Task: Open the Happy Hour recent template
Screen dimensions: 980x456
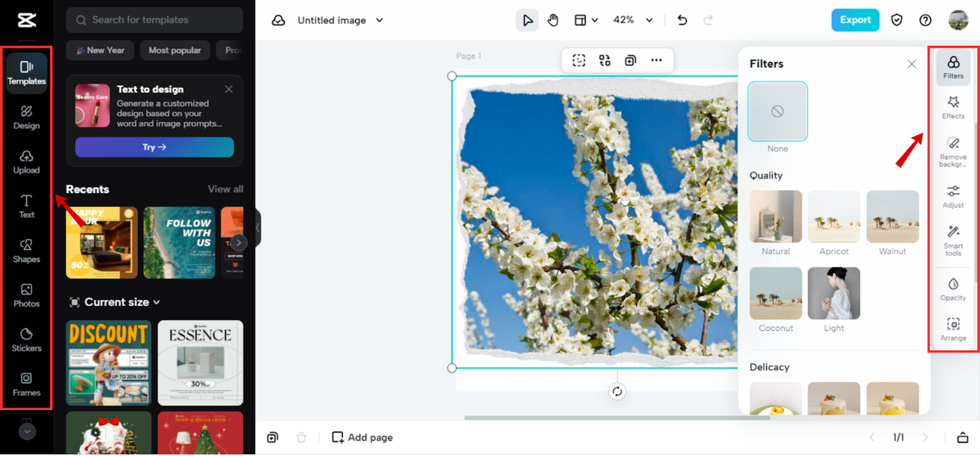Action: click(x=102, y=242)
